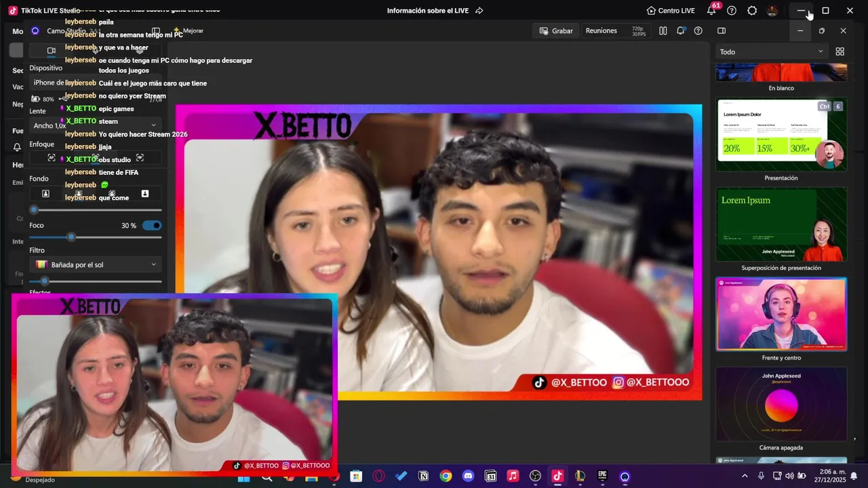
Task: Toggle the Camo Studio right sidebar panel
Action: 722,30
